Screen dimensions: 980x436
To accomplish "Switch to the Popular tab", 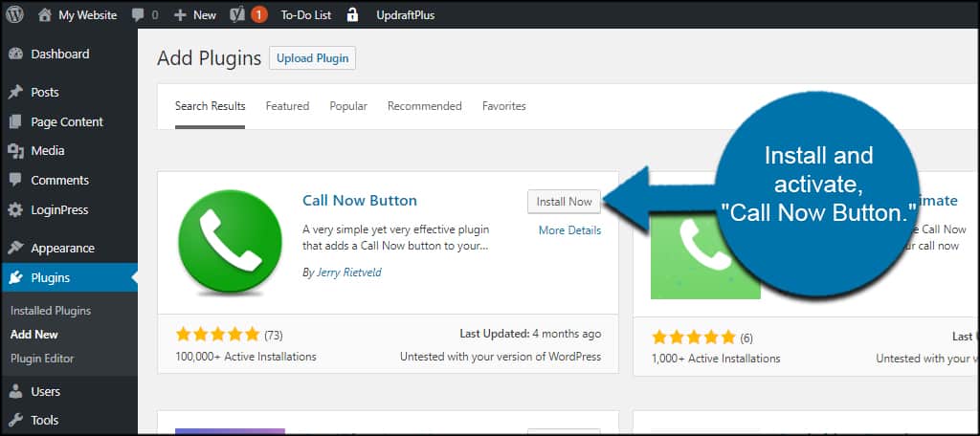I will (348, 106).
